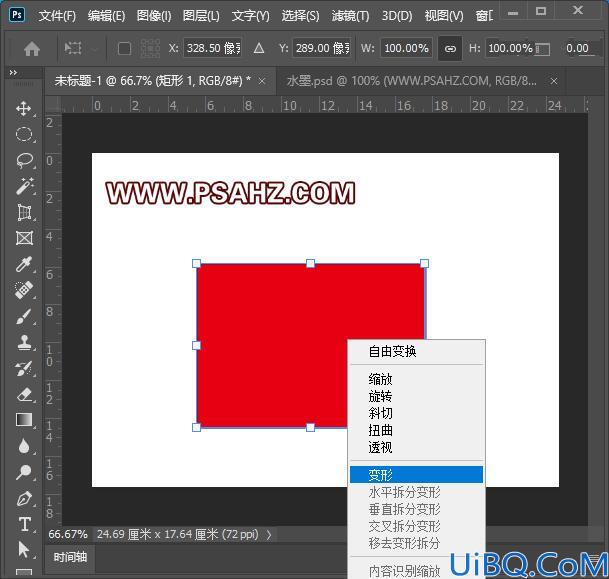The image size is (609, 579).
Task: Select the Blur tool
Action: 24,446
